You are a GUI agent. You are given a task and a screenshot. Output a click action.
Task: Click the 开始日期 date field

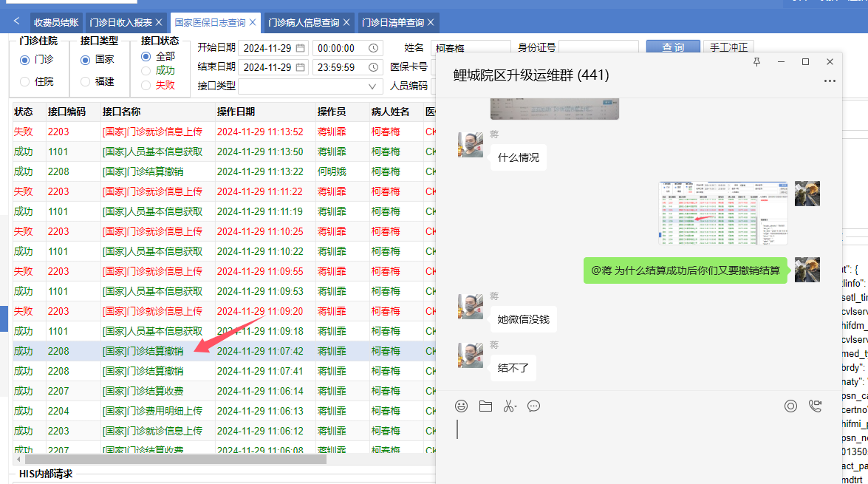click(x=274, y=48)
